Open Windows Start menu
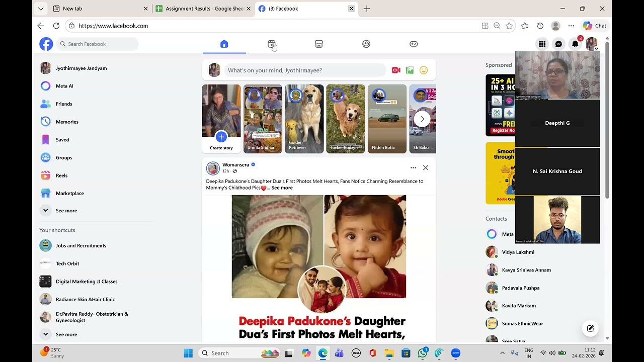The image size is (644, 362). 188,353
